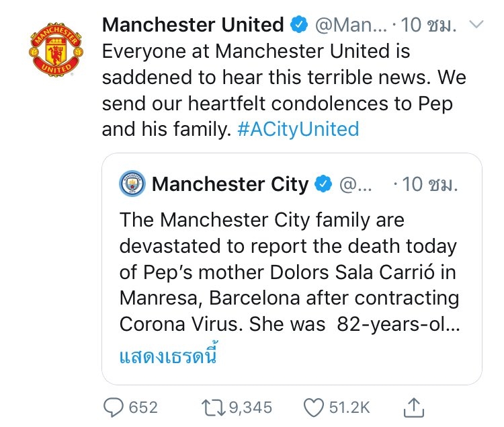Open the Manchester City account name
Viewport: 504px width, 427px height.
point(230,184)
